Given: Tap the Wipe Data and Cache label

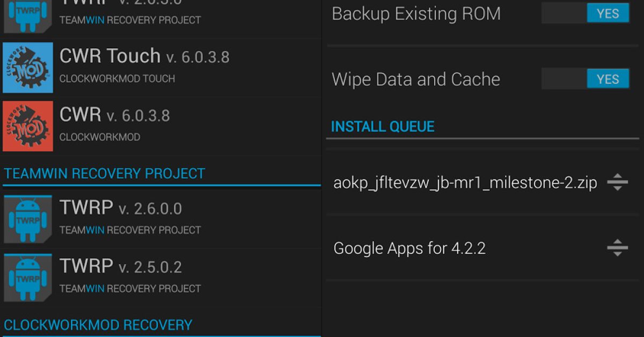Looking at the screenshot, I should click(x=416, y=79).
